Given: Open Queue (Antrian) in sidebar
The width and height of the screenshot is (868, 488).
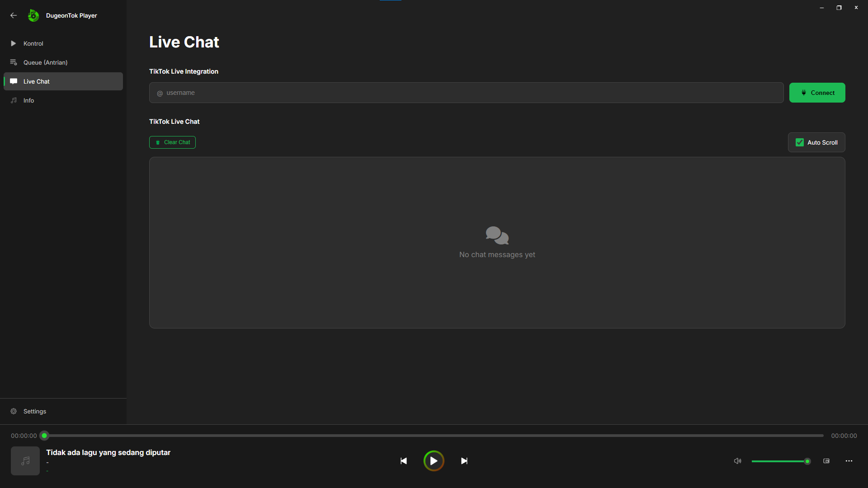Looking at the screenshot, I should [x=45, y=62].
